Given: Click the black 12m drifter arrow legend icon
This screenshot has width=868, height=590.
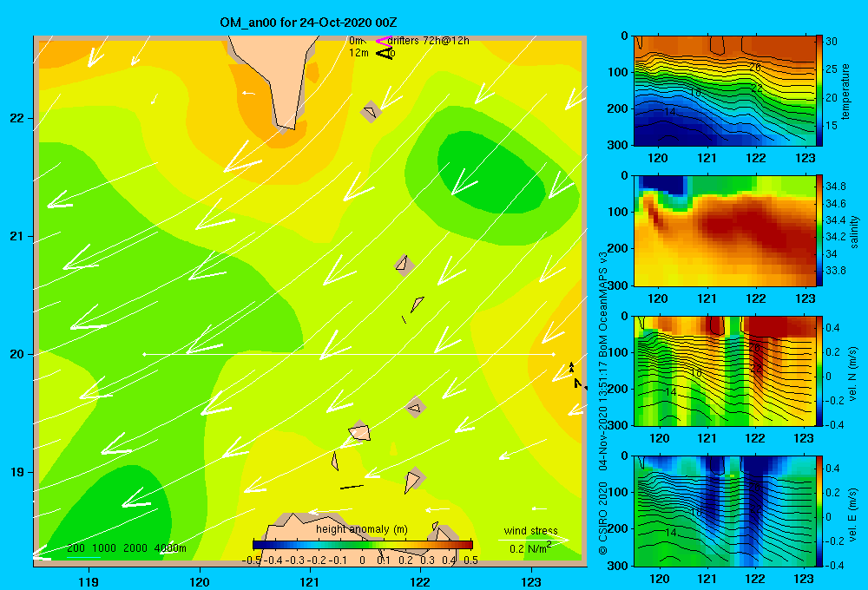Looking at the screenshot, I should coord(385,53).
